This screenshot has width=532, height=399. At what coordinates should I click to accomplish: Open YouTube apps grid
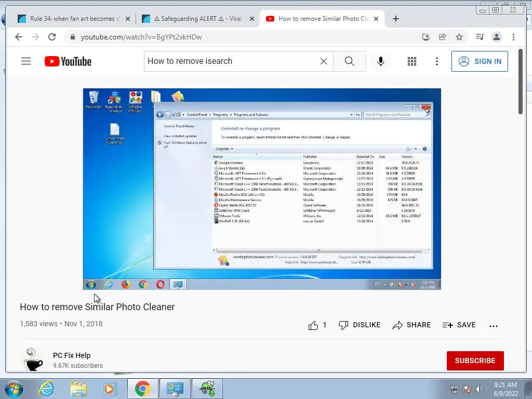pyautogui.click(x=412, y=61)
